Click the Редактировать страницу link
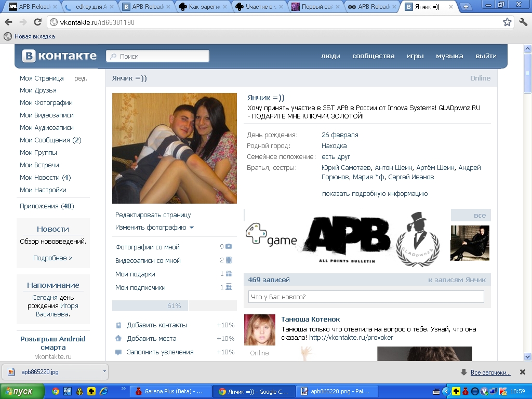 [x=153, y=215]
